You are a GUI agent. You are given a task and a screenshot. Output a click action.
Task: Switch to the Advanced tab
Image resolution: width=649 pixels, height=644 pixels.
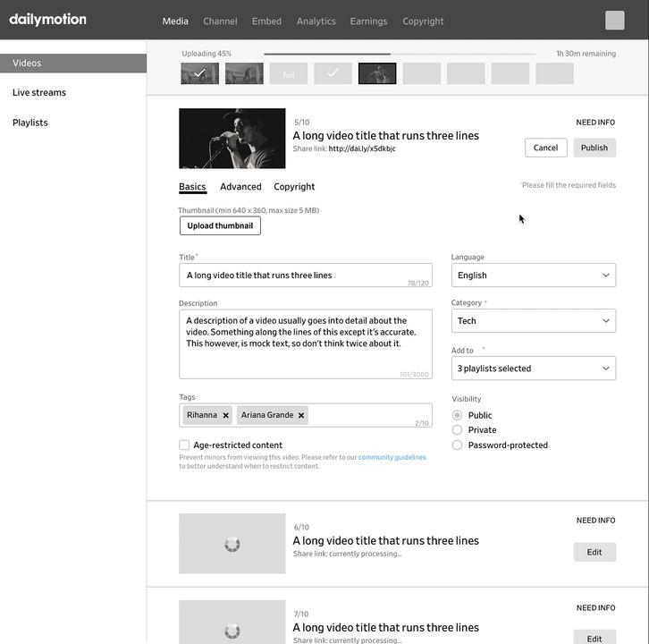(240, 187)
